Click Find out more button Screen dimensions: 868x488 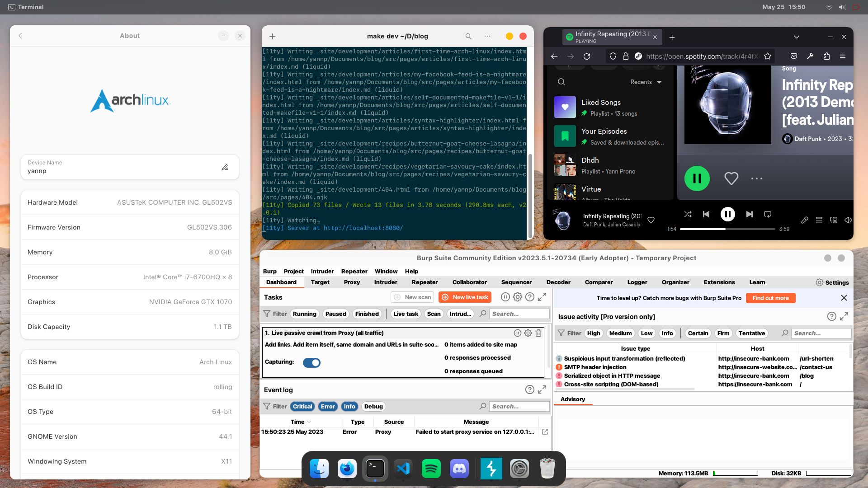(770, 298)
